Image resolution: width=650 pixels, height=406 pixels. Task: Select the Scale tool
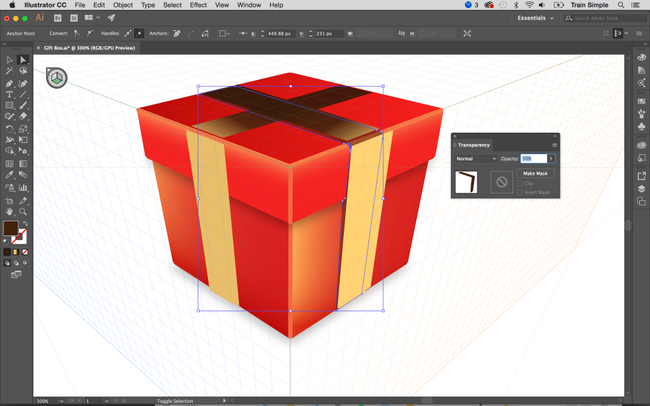coord(23,129)
